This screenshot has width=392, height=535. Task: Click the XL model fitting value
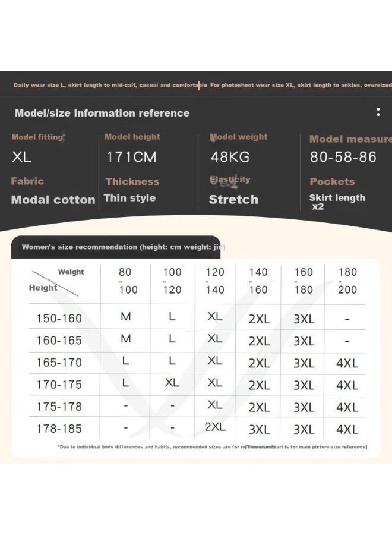click(21, 157)
